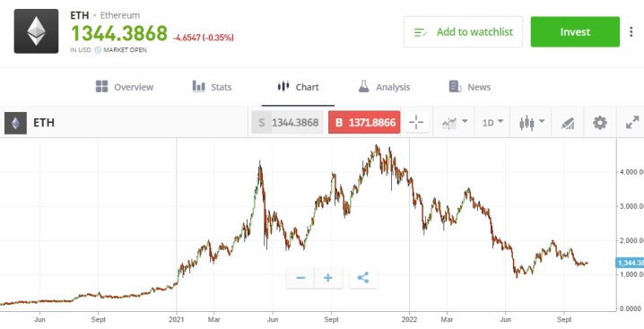Expand the candlestick chart type dropdown
644x329 pixels.
(532, 123)
